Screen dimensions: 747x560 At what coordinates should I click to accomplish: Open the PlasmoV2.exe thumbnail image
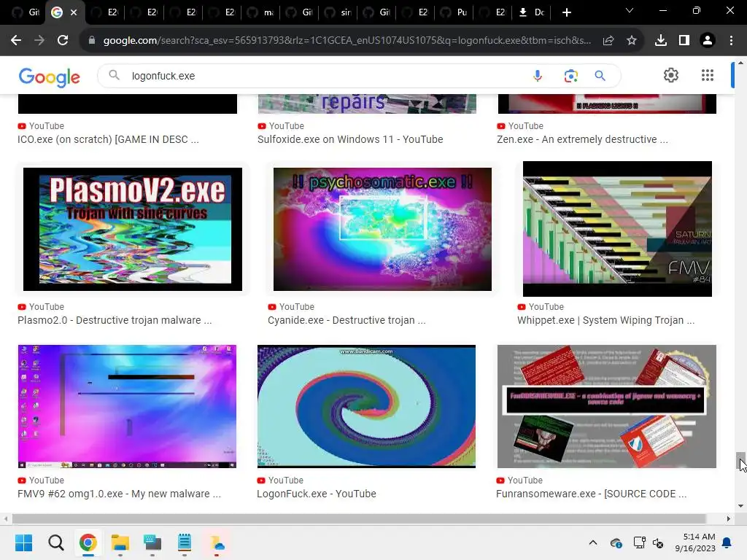coord(133,229)
